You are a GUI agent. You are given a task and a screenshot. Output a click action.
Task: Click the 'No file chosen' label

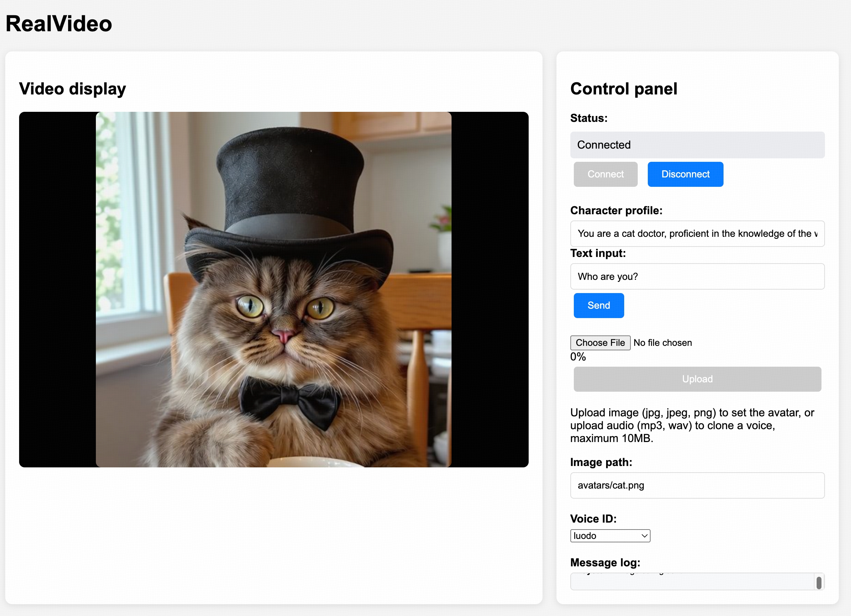(662, 343)
